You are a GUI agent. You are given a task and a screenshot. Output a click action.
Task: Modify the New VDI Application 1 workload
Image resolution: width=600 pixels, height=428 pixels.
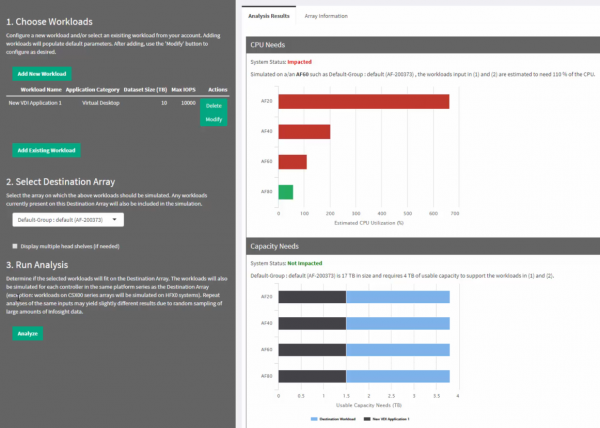(213, 119)
